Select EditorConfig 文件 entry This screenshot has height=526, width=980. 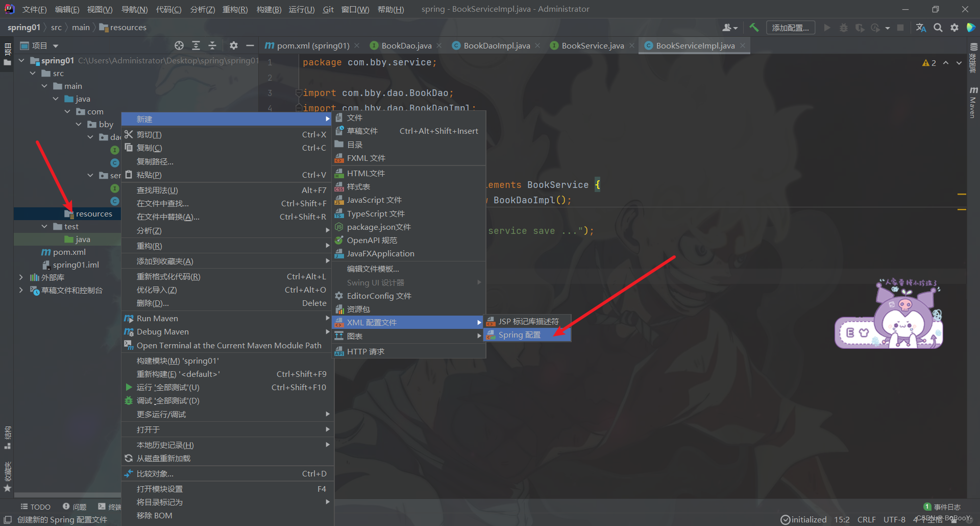(408, 296)
